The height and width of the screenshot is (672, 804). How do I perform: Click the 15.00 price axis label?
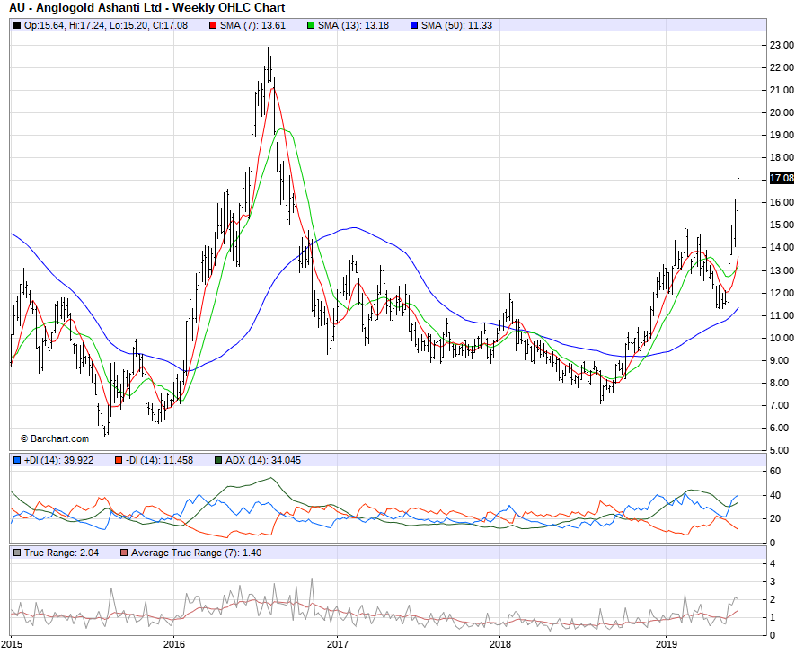tap(782, 225)
